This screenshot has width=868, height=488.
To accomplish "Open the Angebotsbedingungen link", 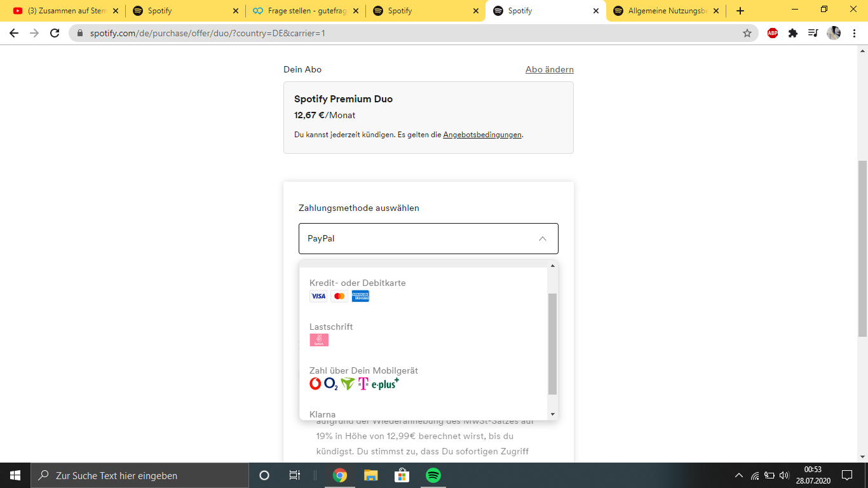I will click(482, 135).
